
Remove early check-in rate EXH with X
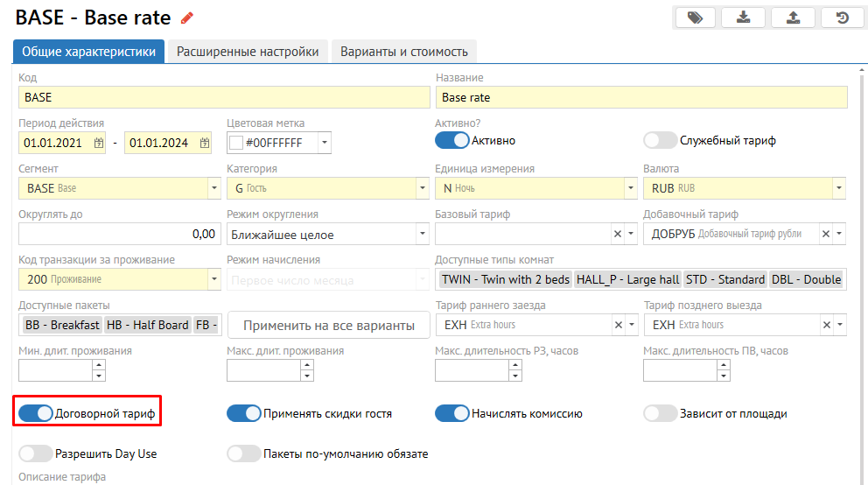point(617,325)
